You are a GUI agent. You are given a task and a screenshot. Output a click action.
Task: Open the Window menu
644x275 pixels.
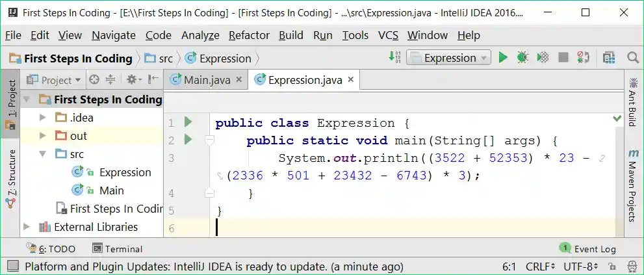428,35
